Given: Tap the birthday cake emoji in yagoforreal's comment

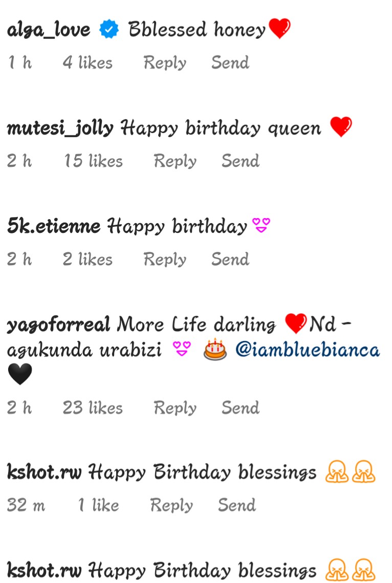Looking at the screenshot, I should point(215,350).
